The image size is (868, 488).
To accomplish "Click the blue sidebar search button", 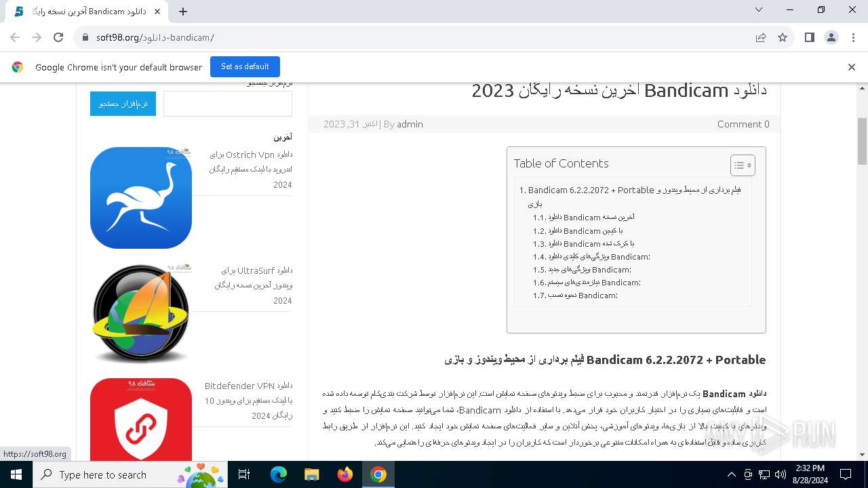I will (x=123, y=104).
